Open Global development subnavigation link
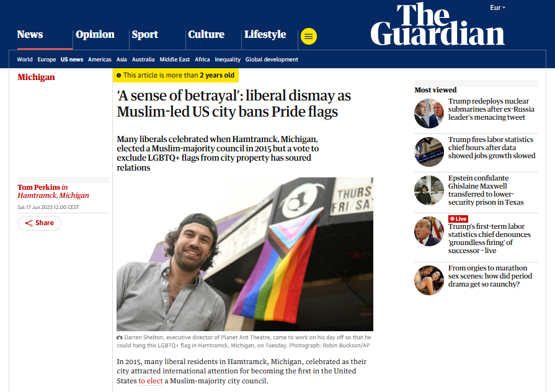This screenshot has height=392, width=555. [x=272, y=60]
